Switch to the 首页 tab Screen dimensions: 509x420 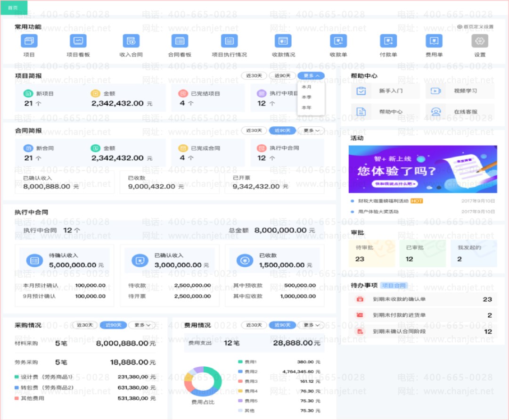[x=14, y=8]
